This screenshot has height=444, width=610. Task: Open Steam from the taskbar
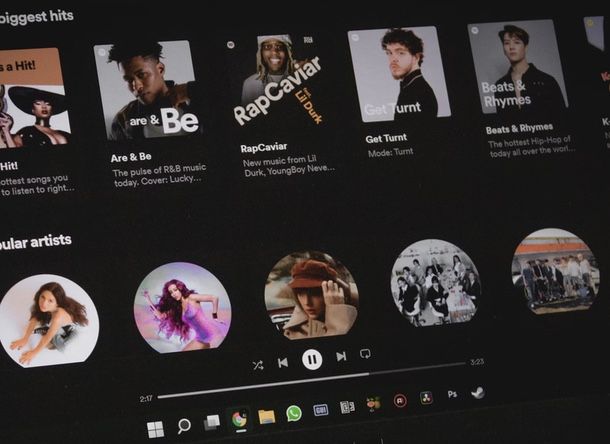478,392
